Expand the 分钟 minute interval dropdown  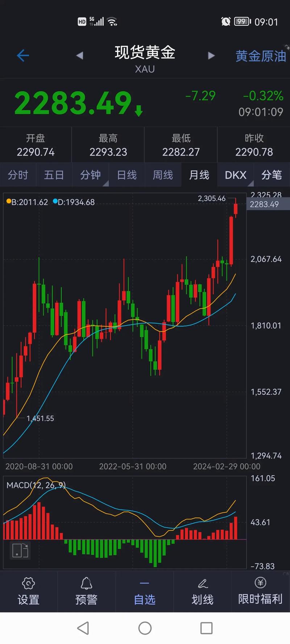(x=91, y=175)
